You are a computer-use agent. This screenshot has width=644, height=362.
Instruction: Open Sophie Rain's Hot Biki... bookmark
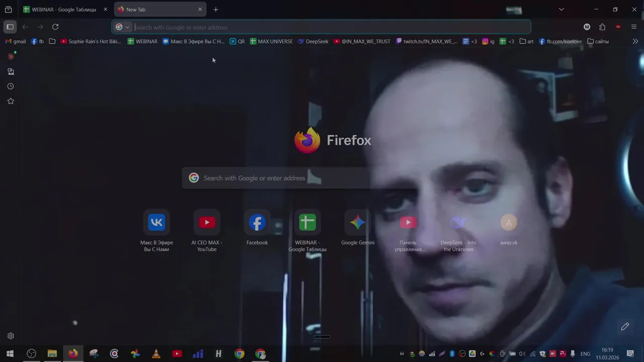click(91, 42)
